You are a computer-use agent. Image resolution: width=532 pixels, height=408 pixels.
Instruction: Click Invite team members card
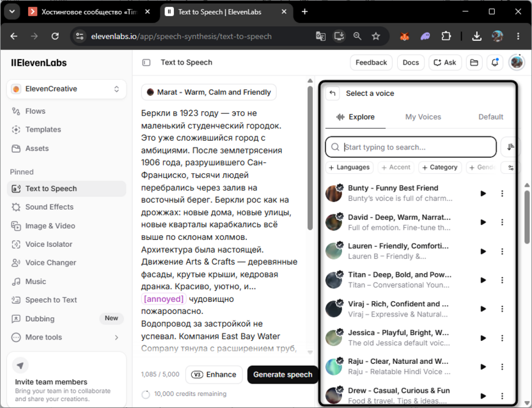tap(66, 379)
